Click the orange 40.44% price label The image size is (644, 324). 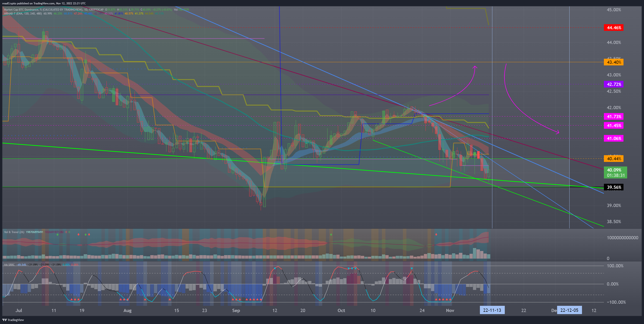pyautogui.click(x=614, y=159)
